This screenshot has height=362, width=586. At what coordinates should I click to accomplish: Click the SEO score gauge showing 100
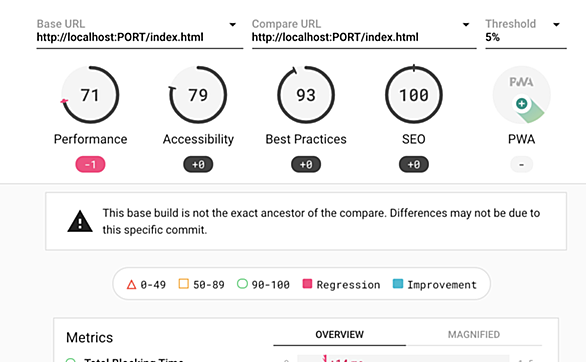[414, 95]
